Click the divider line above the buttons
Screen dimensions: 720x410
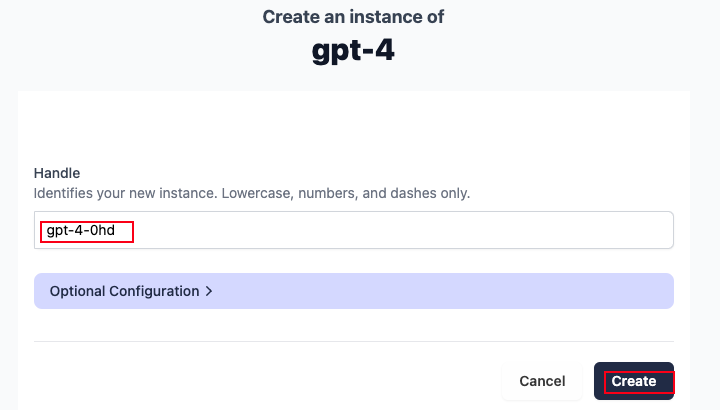[353, 341]
